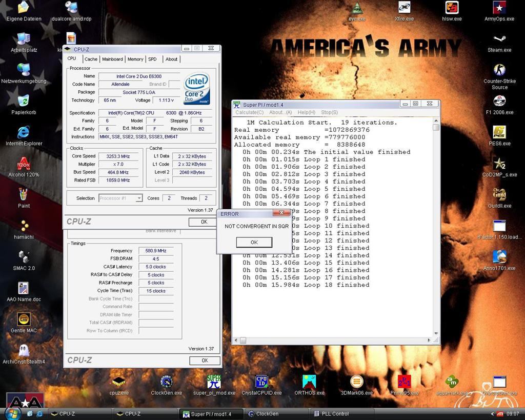Click OK in CPU-Z Memory window behind
This screenshot has height=420, width=525.
click(x=205, y=361)
